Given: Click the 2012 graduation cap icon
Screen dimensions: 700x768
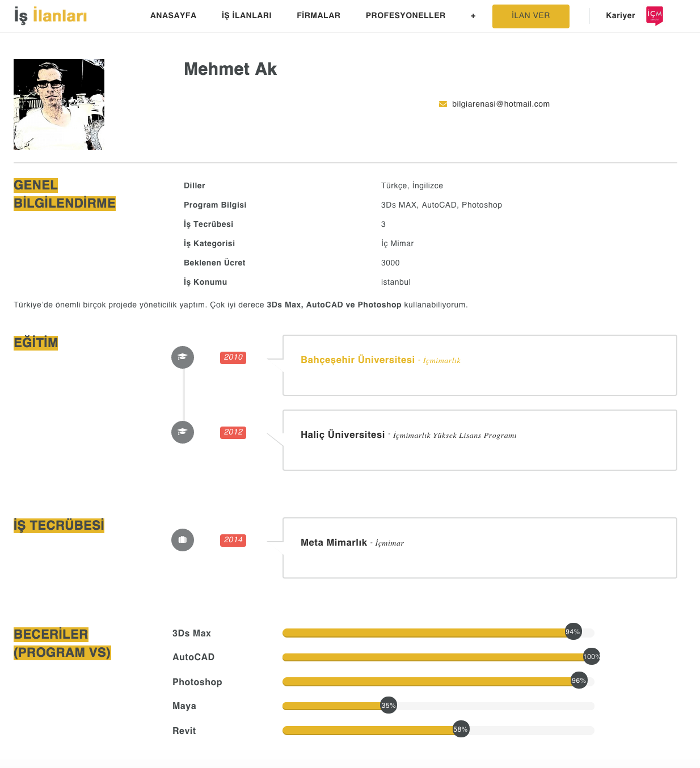Looking at the screenshot, I should pyautogui.click(x=183, y=432).
